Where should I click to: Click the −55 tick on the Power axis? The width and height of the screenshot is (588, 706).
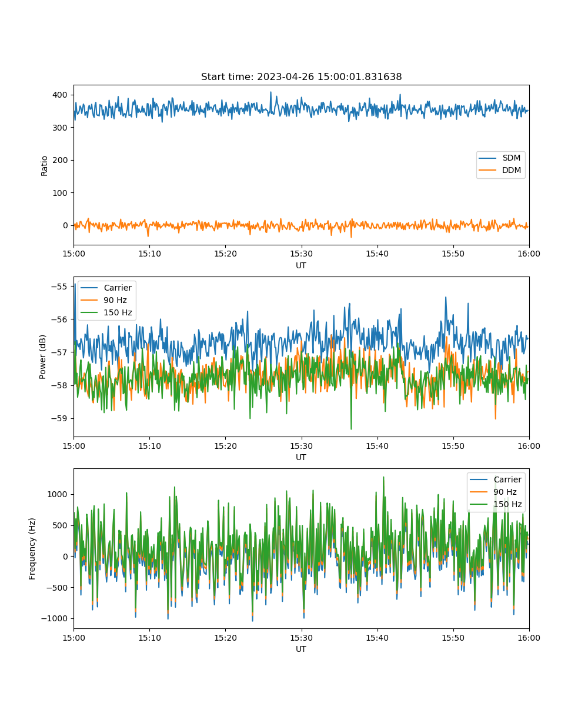60,287
